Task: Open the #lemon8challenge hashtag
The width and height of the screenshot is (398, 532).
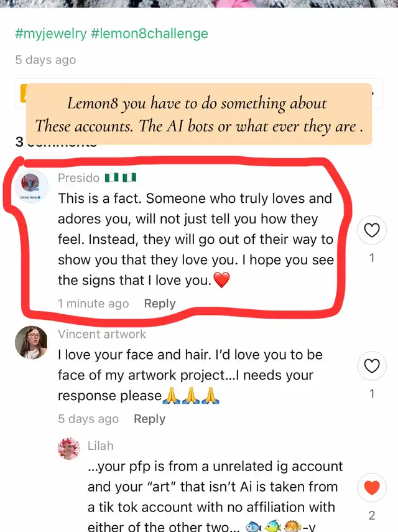Action: click(x=149, y=34)
